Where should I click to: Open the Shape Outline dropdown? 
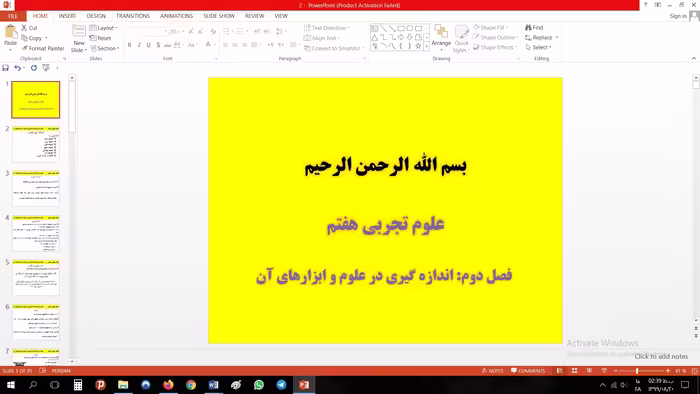click(x=495, y=37)
